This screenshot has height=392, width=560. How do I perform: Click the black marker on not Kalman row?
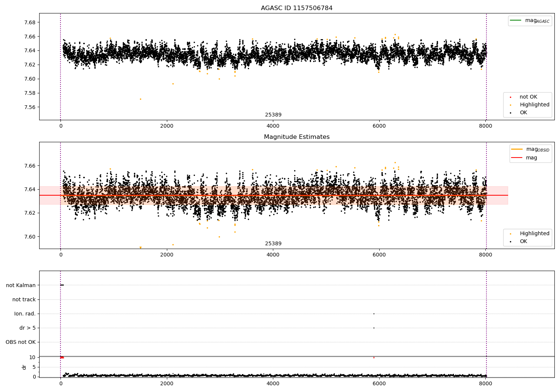click(x=62, y=285)
